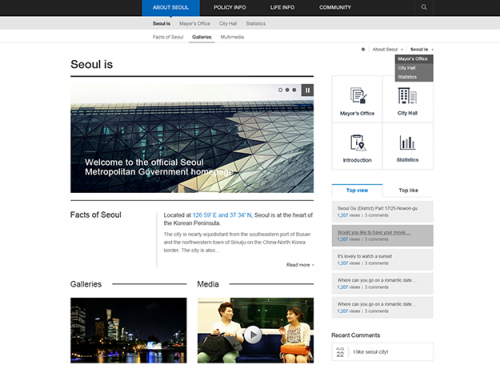Follow the Read more link
The image size is (500, 365).
click(x=300, y=265)
